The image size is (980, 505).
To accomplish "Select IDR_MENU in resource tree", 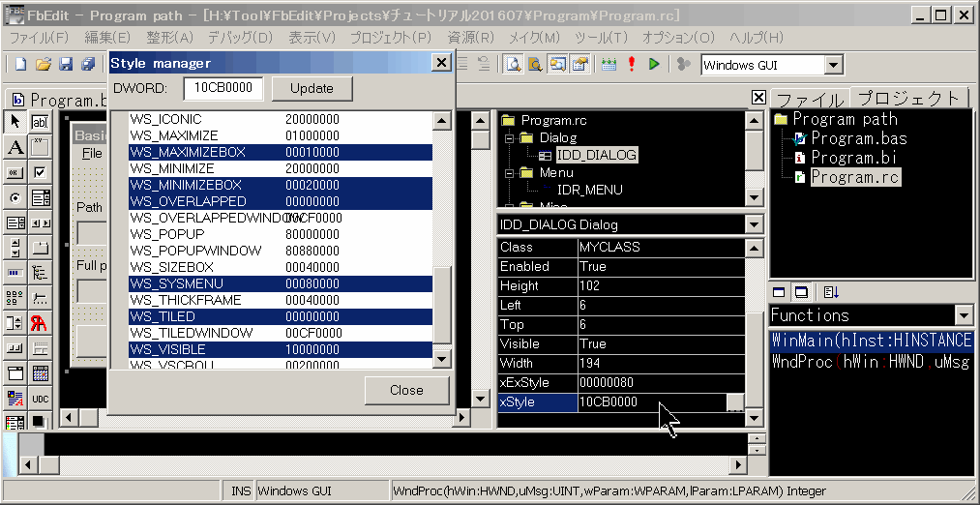I will click(589, 190).
